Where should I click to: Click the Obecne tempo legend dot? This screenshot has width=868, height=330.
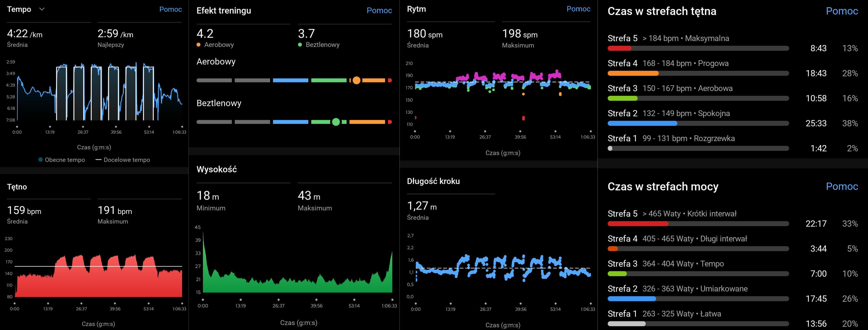[41, 160]
